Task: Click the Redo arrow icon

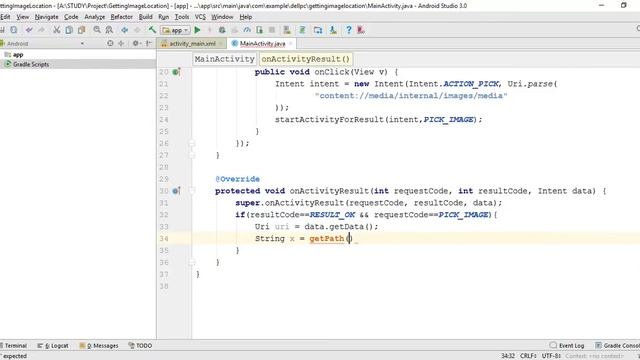Action: [41, 30]
